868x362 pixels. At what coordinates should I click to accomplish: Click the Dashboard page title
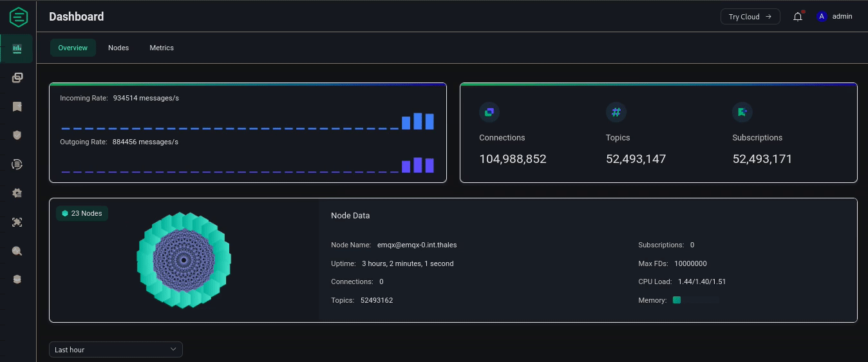(x=76, y=17)
